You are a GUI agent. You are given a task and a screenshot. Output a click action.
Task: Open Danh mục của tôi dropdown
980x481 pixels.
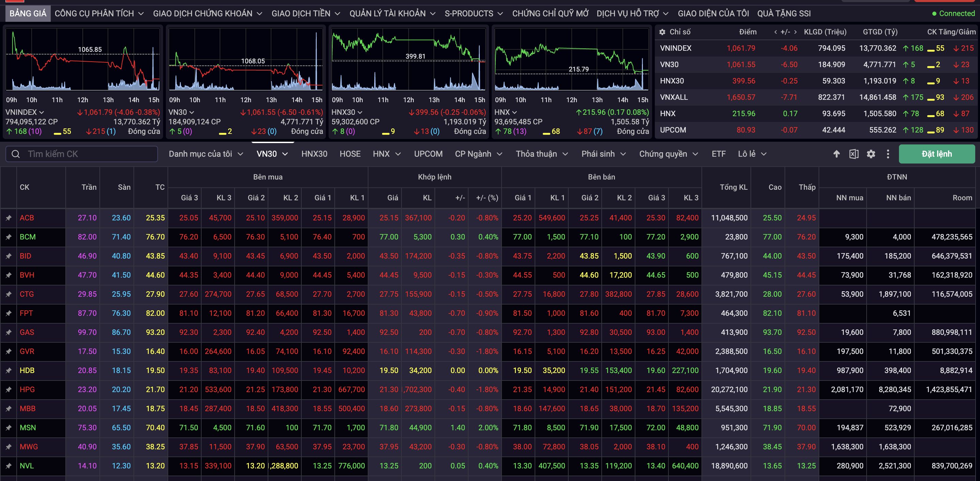point(206,154)
